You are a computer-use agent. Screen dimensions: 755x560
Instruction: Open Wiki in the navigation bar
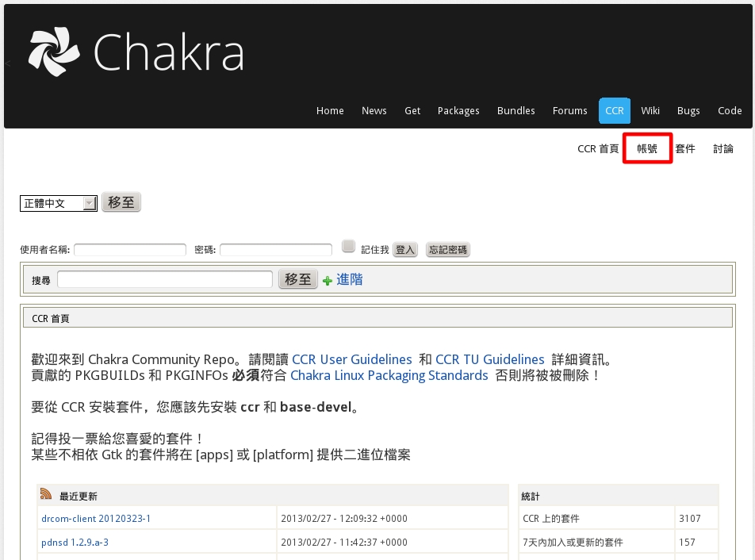coord(650,111)
